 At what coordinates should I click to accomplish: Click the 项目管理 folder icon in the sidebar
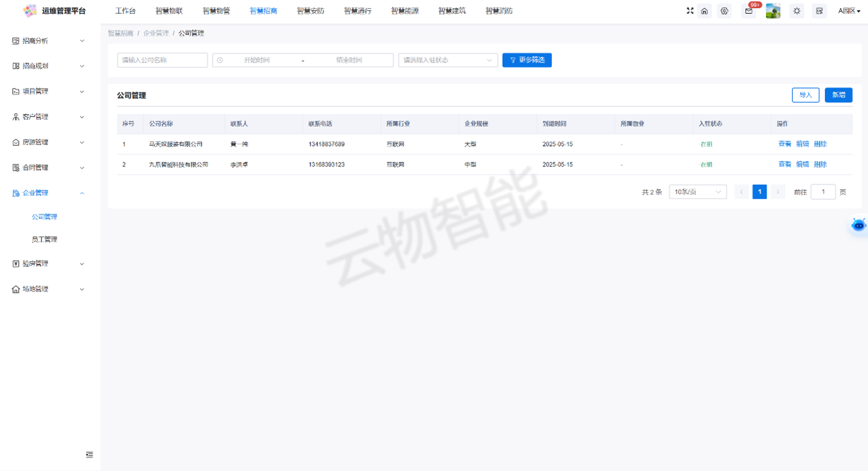[16, 92]
